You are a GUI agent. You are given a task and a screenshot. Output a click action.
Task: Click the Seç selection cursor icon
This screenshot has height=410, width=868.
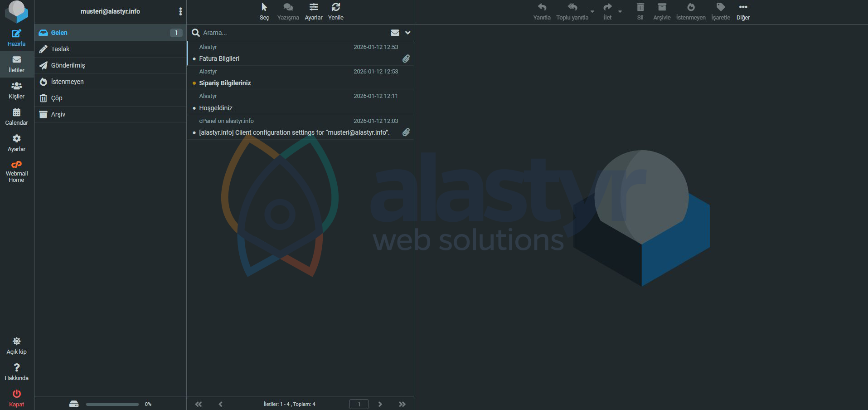[x=264, y=8]
